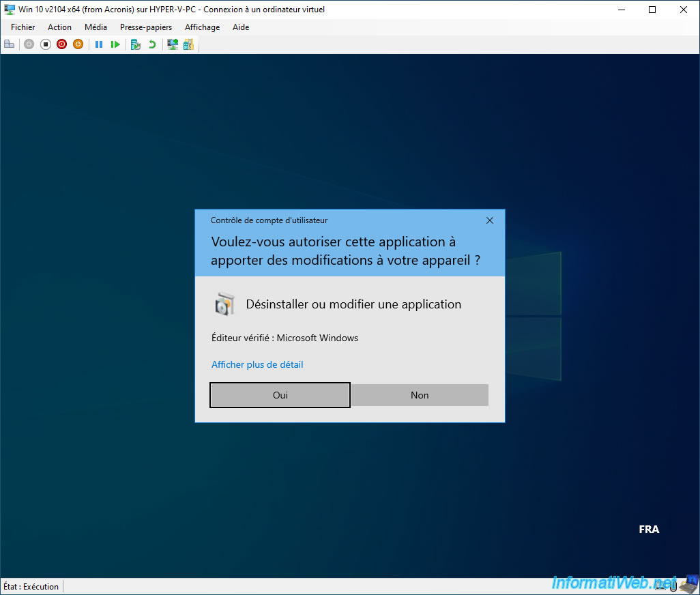Viewport: 700px width, 595px height.
Task: Click the green Reset play icon
Action: pyautogui.click(x=115, y=44)
